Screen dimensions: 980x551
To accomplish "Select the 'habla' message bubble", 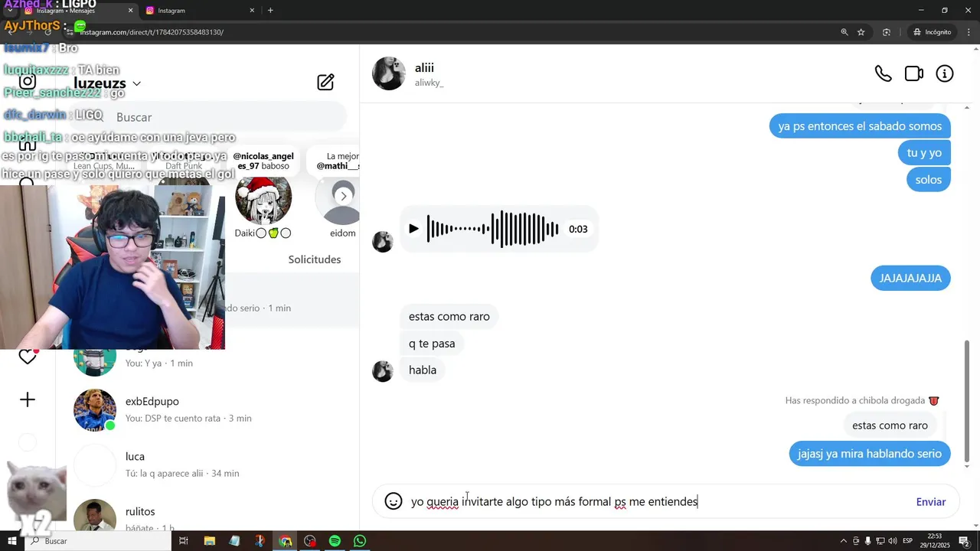I will click(423, 370).
